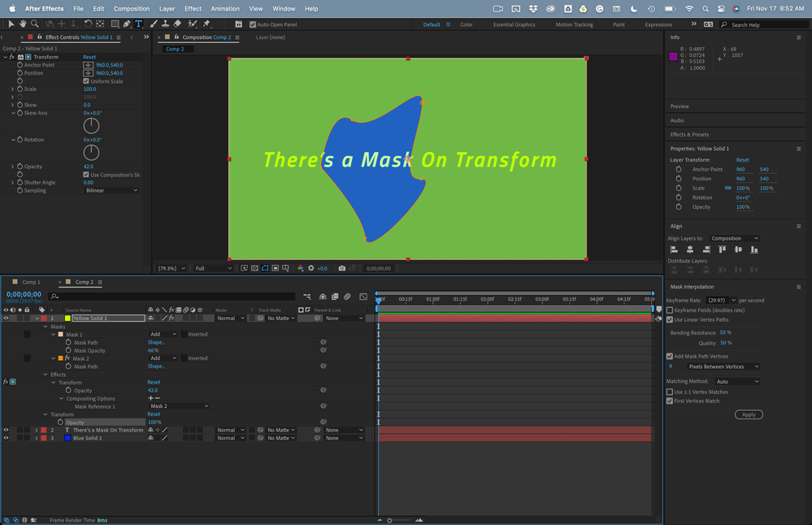The height and width of the screenshot is (525, 812).
Task: Open the Matching Method Auto dropdown
Action: click(737, 382)
